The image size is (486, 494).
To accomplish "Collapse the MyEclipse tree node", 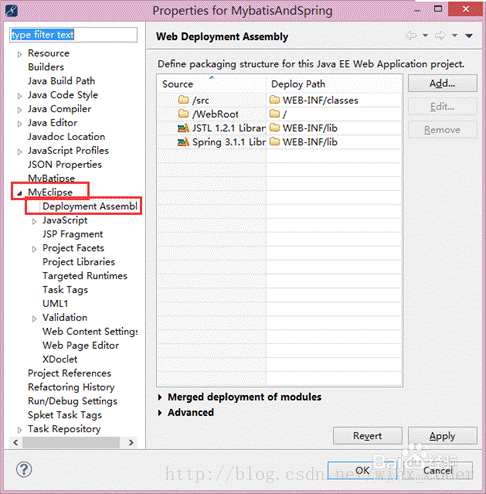I will coord(20,193).
